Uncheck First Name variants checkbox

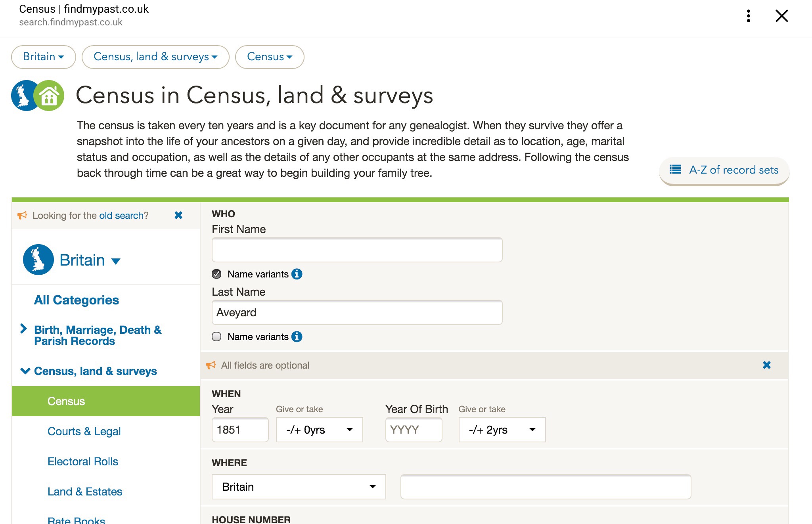click(216, 274)
